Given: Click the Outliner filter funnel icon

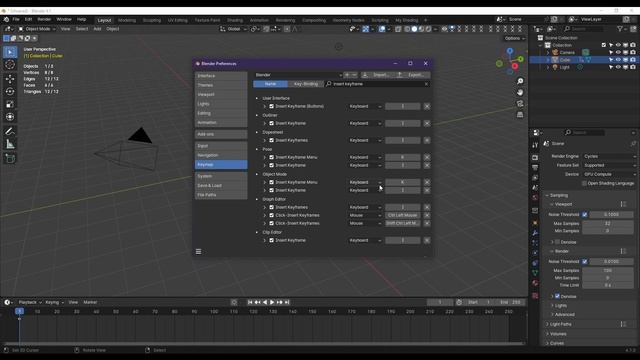Looking at the screenshot, I should (x=620, y=29).
